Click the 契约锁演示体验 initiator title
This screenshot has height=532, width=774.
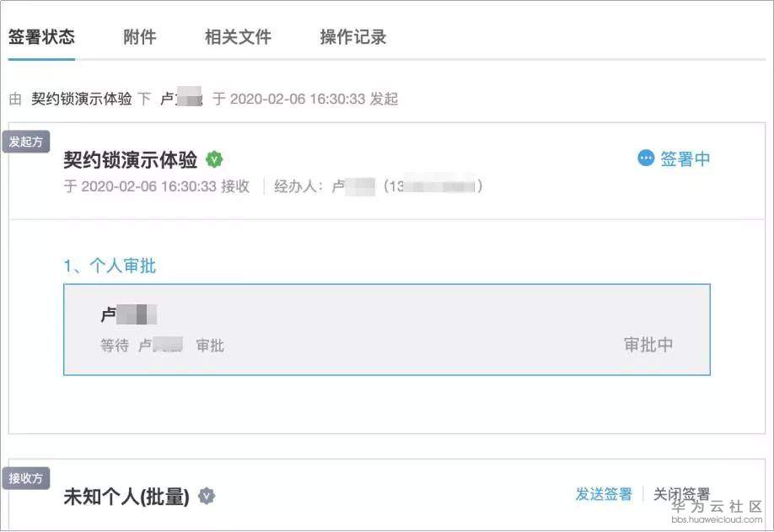(x=131, y=160)
